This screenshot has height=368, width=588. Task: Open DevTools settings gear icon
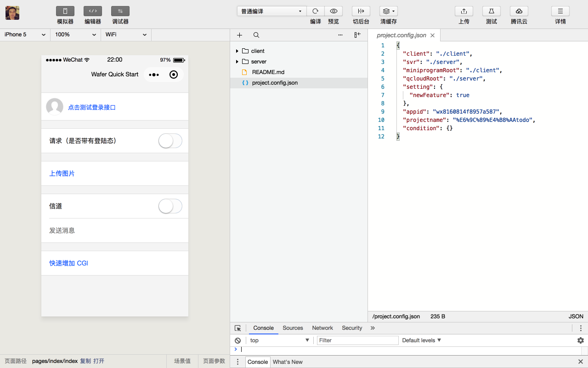[581, 340]
